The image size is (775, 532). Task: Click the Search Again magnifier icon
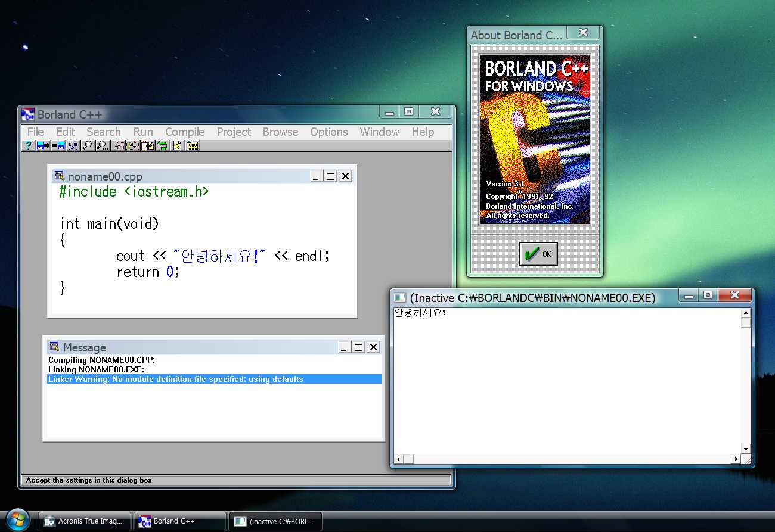pos(103,145)
